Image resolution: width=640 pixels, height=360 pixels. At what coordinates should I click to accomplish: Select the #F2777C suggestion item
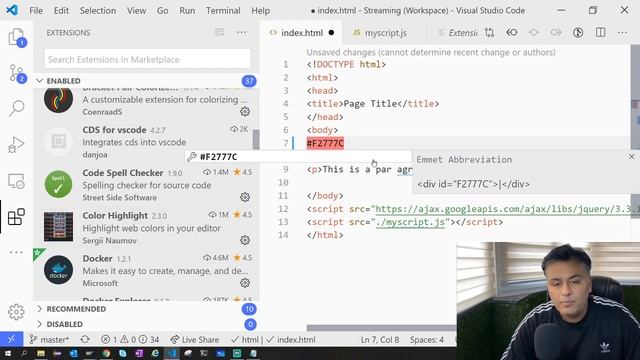point(298,157)
